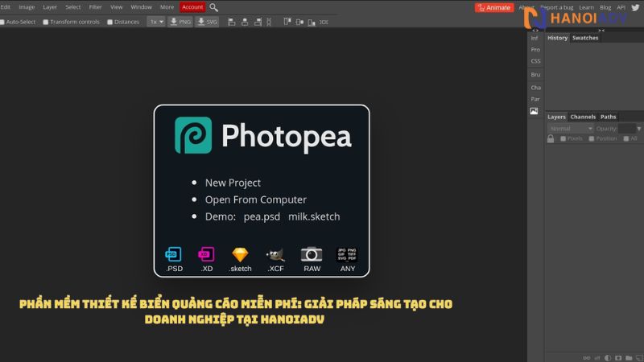Open the image panel icon below Par
Screen dimensions: 644x362
pos(534,111)
